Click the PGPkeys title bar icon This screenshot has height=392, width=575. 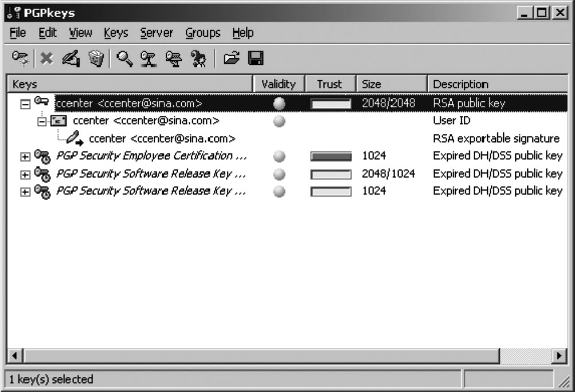tap(14, 13)
